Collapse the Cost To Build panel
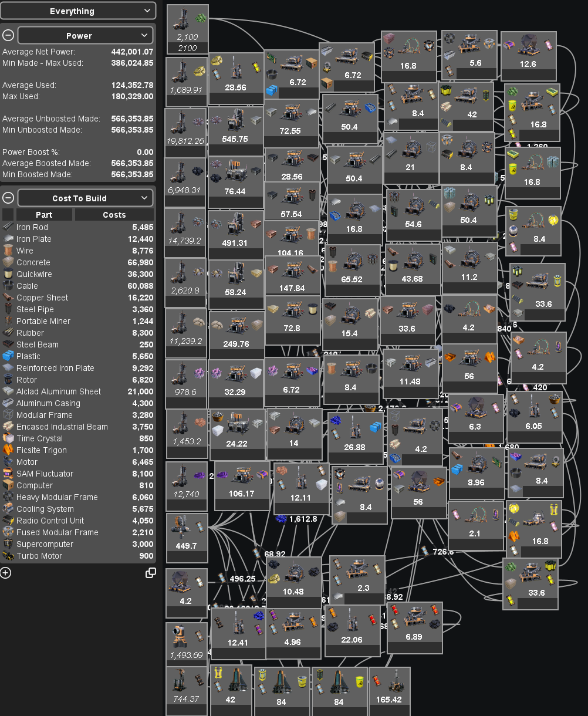Image resolution: width=588 pixels, height=716 pixels. (8, 198)
